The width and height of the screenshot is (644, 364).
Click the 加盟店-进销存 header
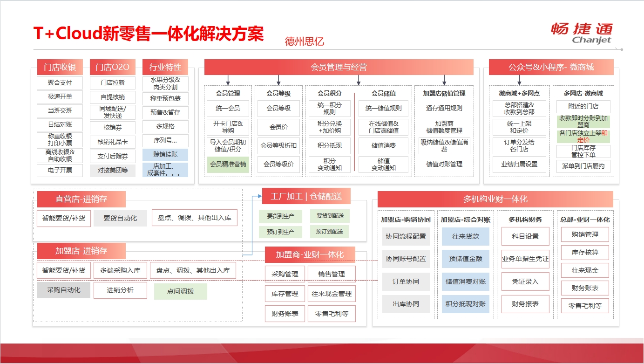81,251
